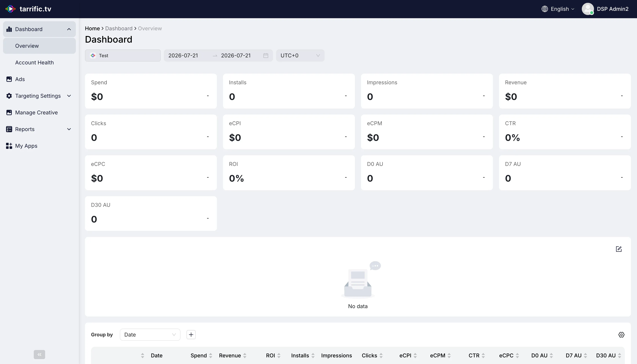This screenshot has height=364, width=637.
Task: Collapse the sidebar with double-chevron button
Action: click(x=39, y=354)
